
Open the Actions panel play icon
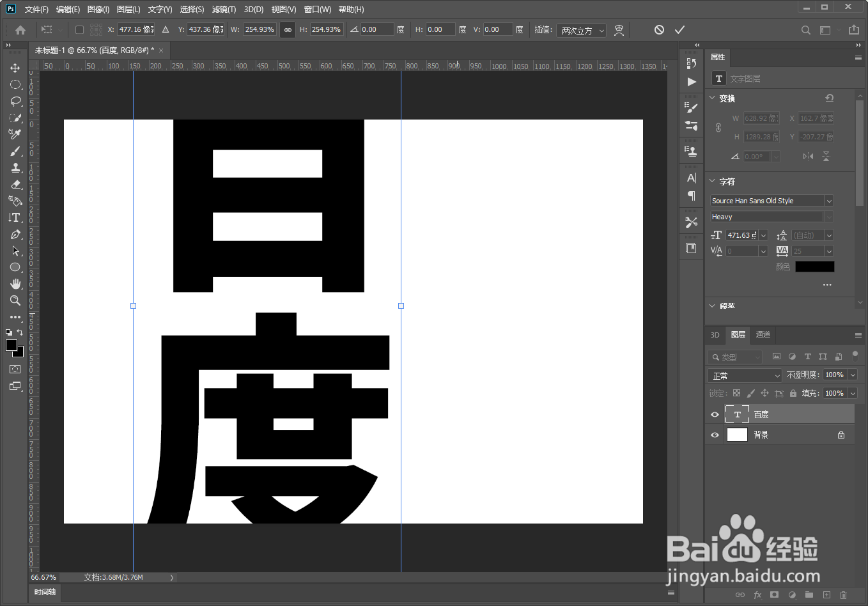(692, 82)
